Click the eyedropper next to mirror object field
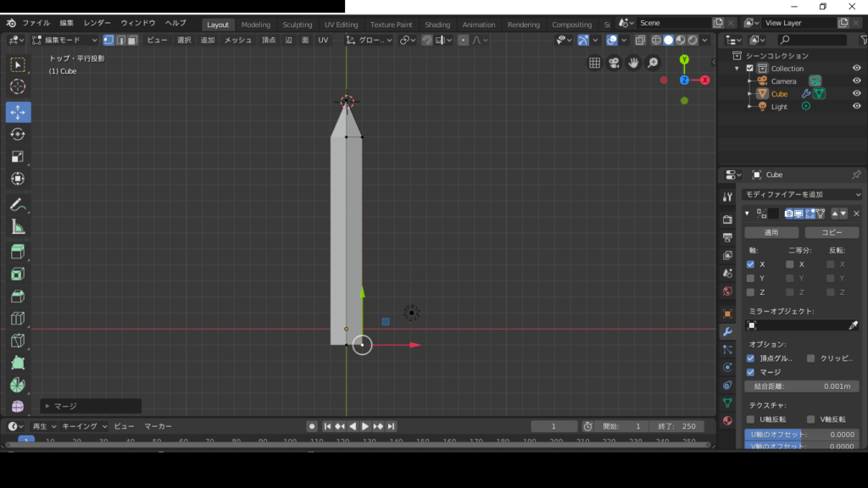868x488 pixels. [853, 325]
